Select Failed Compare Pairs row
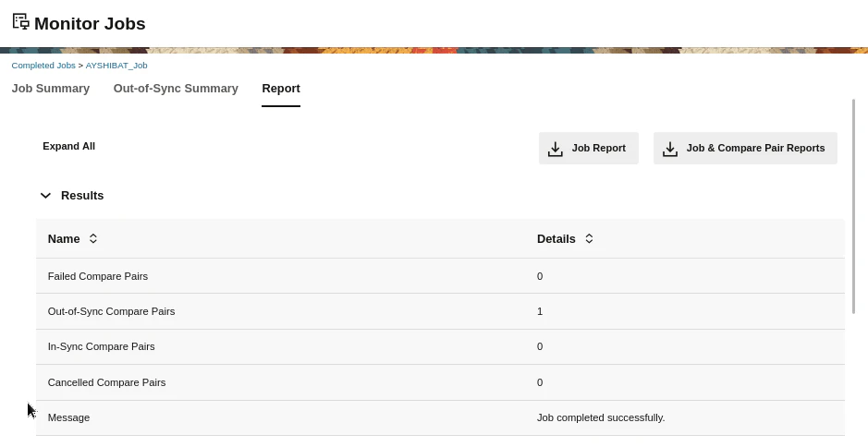This screenshot has height=447, width=868. click(440, 276)
